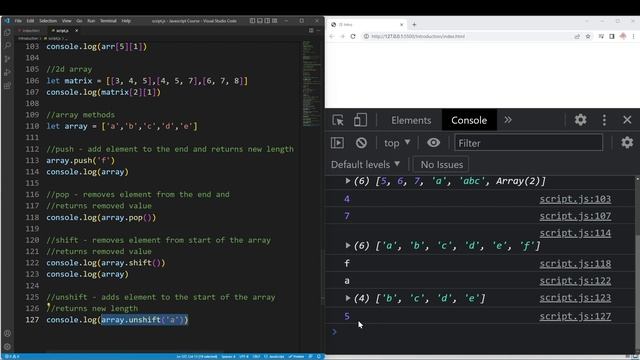Viewport: 640px width, 360px height.
Task: Open the script.js:107 source link
Action: pos(575,216)
